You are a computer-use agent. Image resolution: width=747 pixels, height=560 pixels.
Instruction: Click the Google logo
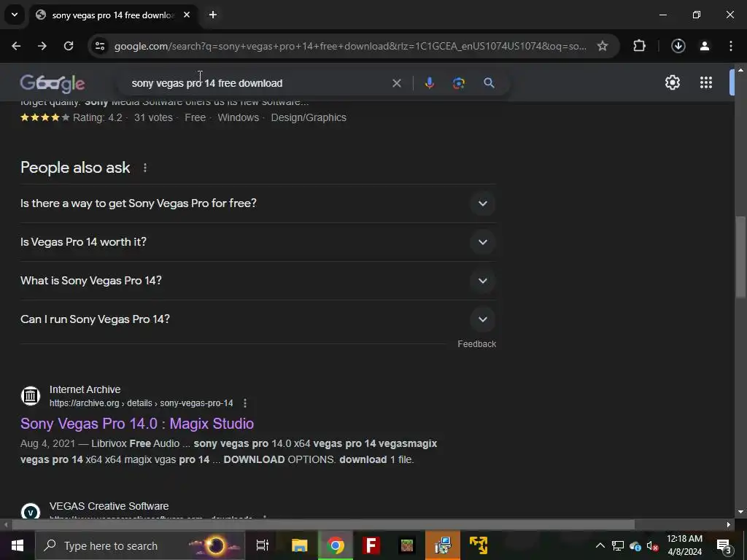coord(53,83)
